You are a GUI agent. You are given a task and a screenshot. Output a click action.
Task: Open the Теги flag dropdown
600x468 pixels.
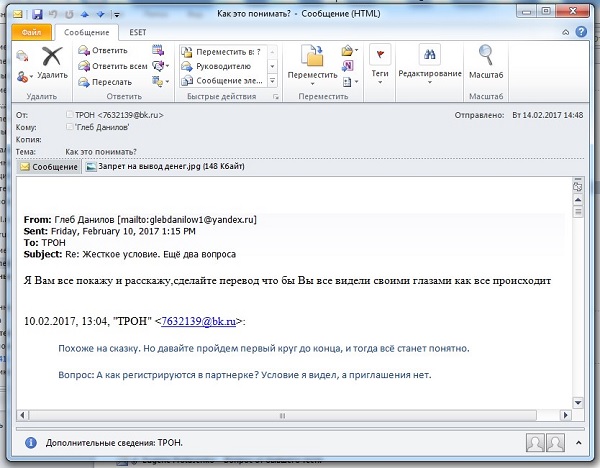380,64
